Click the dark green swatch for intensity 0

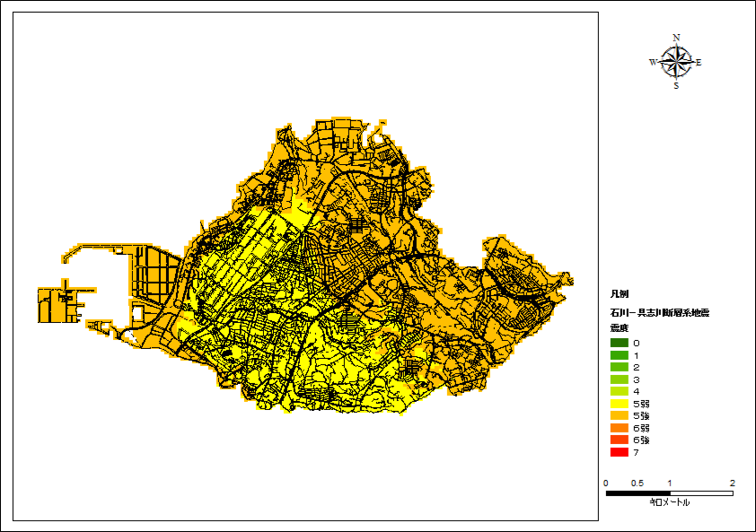pos(620,343)
